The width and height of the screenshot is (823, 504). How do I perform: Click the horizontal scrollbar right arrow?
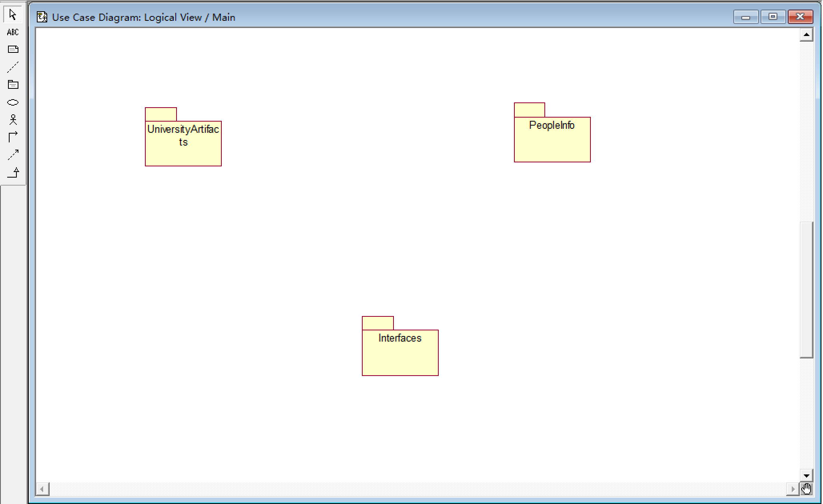(793, 489)
